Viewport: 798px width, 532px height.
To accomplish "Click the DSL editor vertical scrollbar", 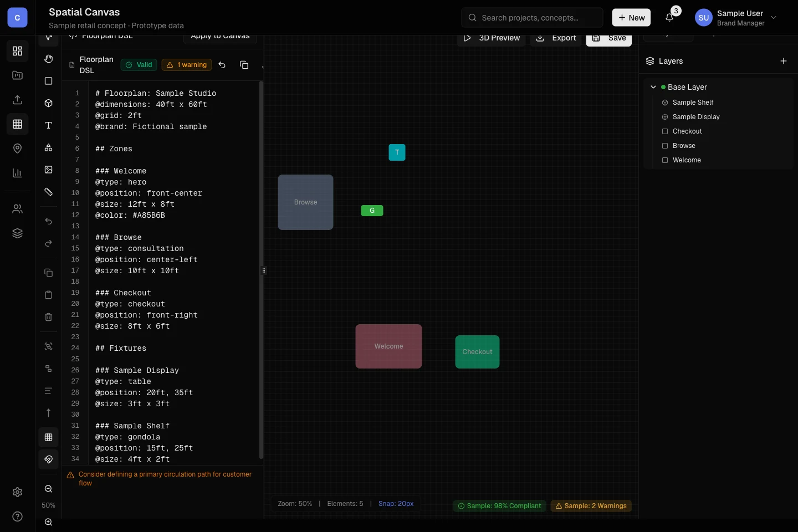I will coord(261,270).
